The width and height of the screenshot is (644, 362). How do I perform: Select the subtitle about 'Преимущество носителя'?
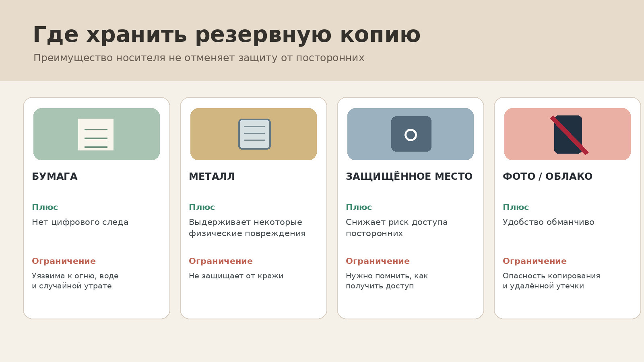pos(199,58)
